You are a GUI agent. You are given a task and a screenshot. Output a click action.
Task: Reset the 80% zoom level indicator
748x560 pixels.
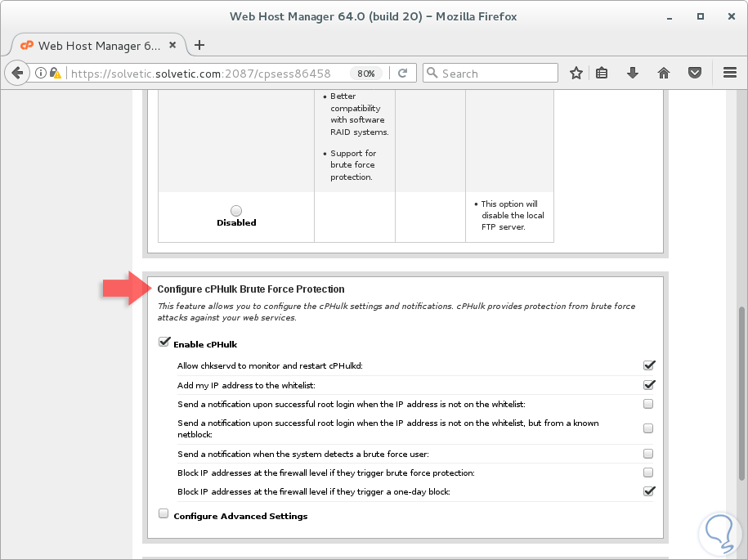click(366, 74)
